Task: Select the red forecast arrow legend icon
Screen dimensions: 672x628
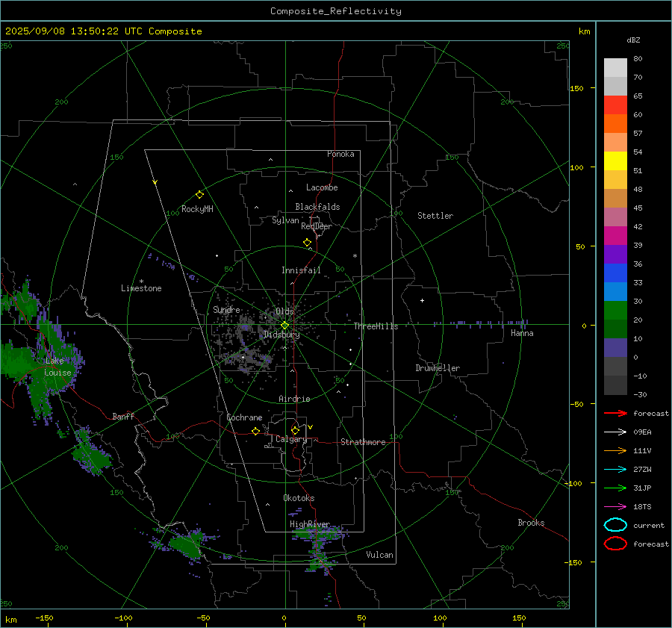Action: (615, 413)
